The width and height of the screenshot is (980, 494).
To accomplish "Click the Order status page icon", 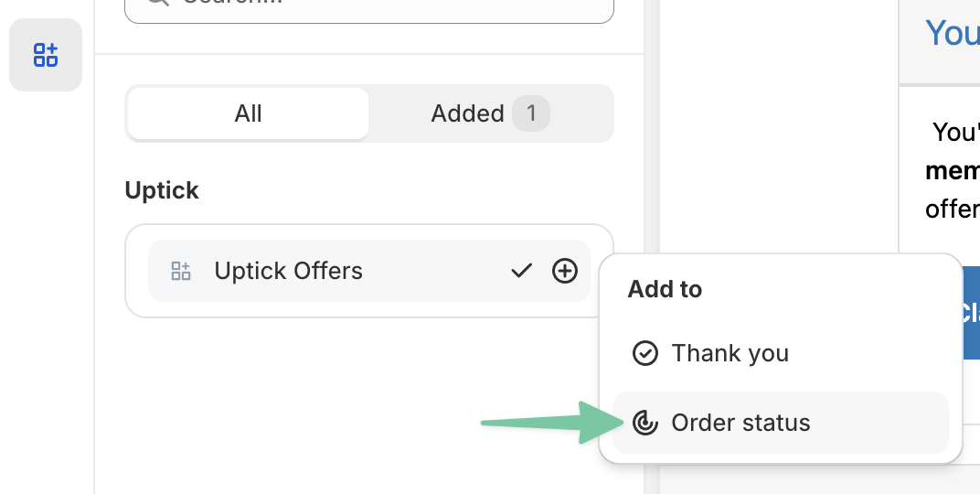I will pos(645,423).
